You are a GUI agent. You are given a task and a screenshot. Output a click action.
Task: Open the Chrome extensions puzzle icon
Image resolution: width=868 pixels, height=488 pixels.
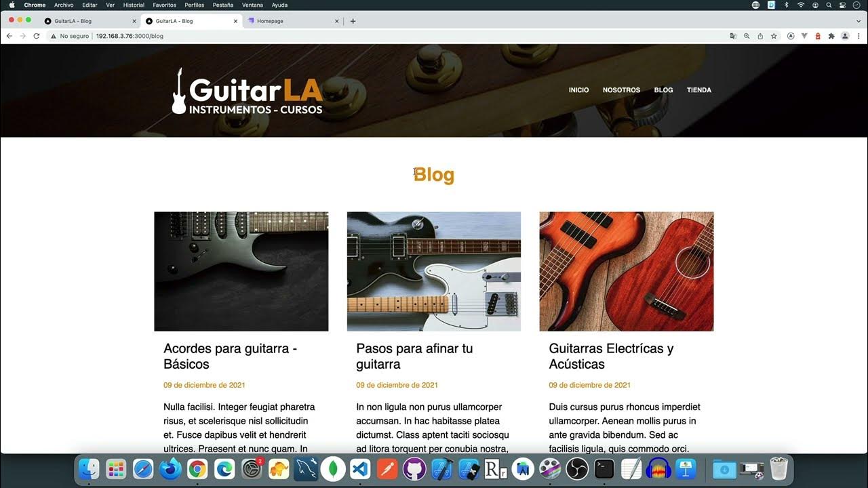[831, 36]
